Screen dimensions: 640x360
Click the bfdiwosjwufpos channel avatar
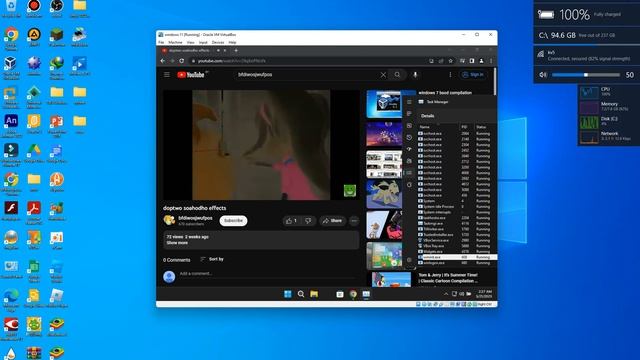click(x=169, y=220)
